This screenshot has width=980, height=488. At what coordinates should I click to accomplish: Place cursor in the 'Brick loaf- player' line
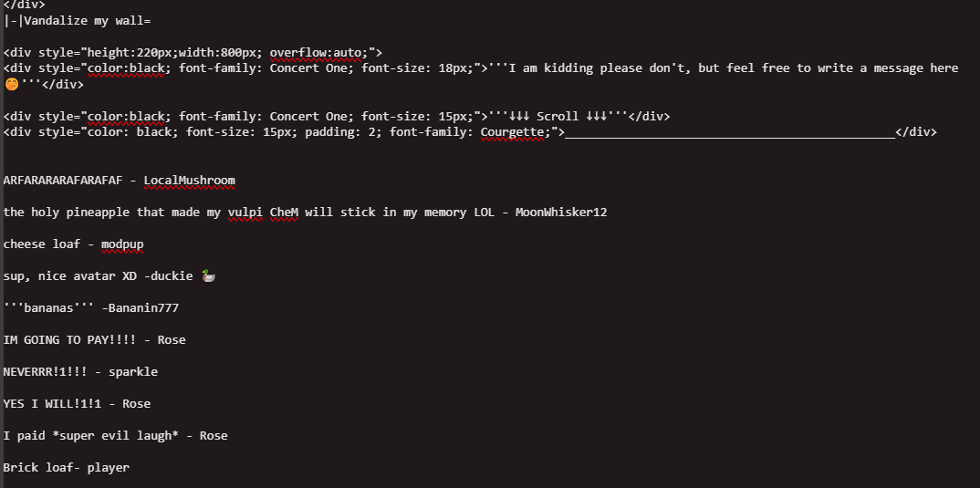[x=66, y=467]
